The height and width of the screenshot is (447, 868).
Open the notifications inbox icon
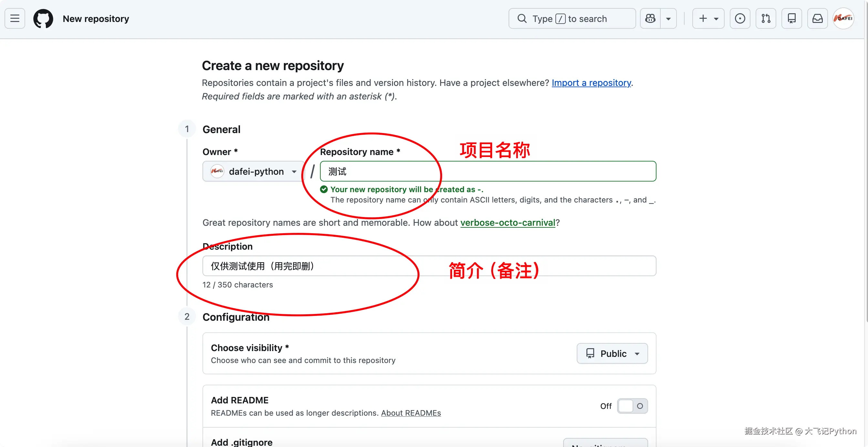point(817,18)
